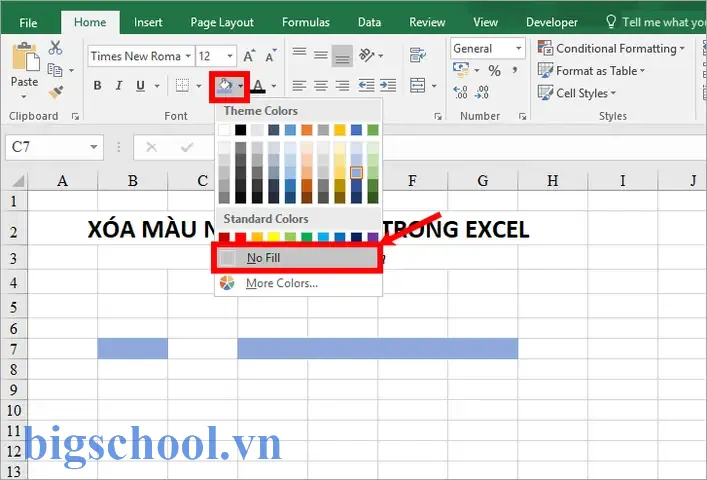Open Merge & Center dropdown arrow

(434, 86)
